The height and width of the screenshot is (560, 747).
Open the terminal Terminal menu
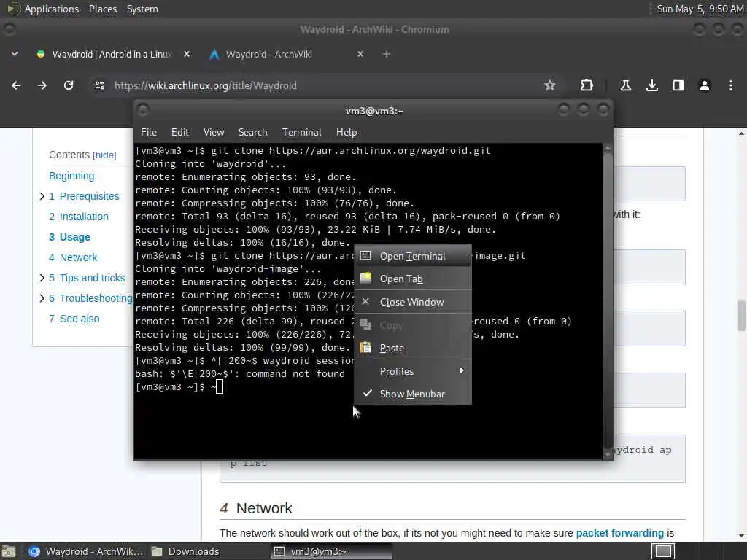301,133
